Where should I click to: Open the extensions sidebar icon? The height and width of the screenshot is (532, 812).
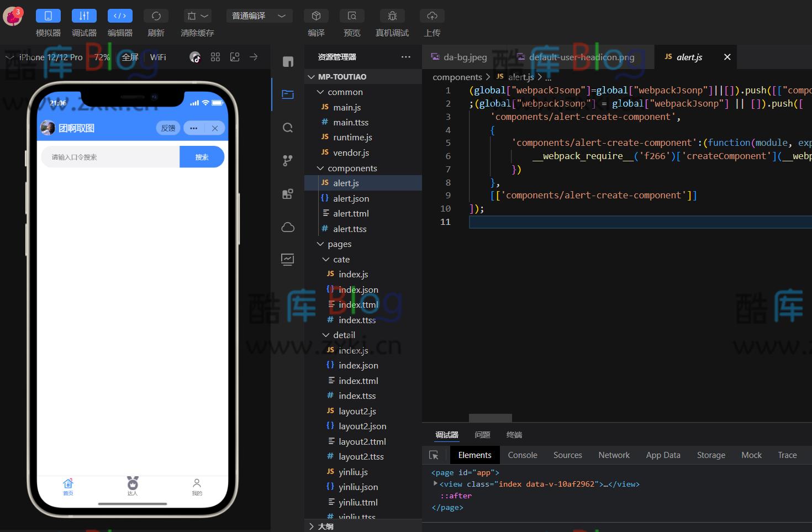tap(288, 194)
